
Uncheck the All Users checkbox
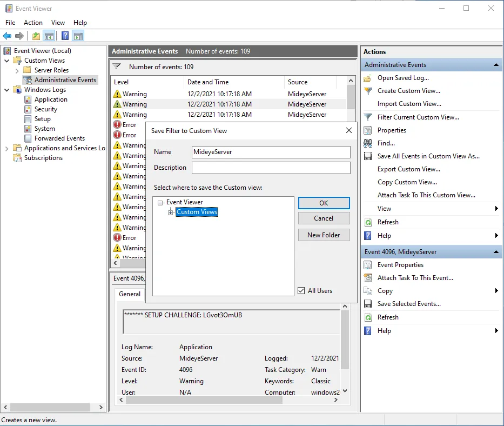tap(301, 290)
